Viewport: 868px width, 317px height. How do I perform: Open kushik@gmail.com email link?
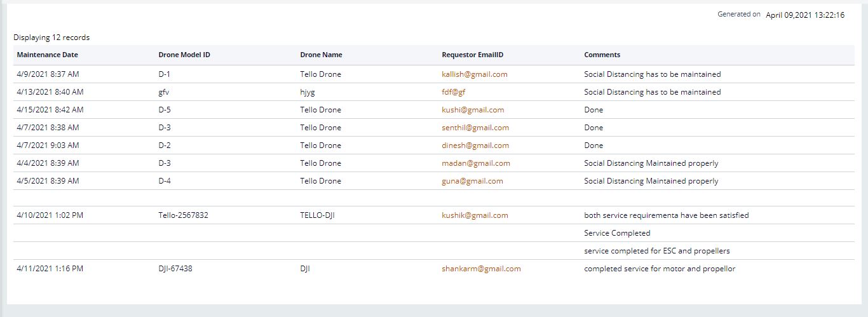(475, 215)
